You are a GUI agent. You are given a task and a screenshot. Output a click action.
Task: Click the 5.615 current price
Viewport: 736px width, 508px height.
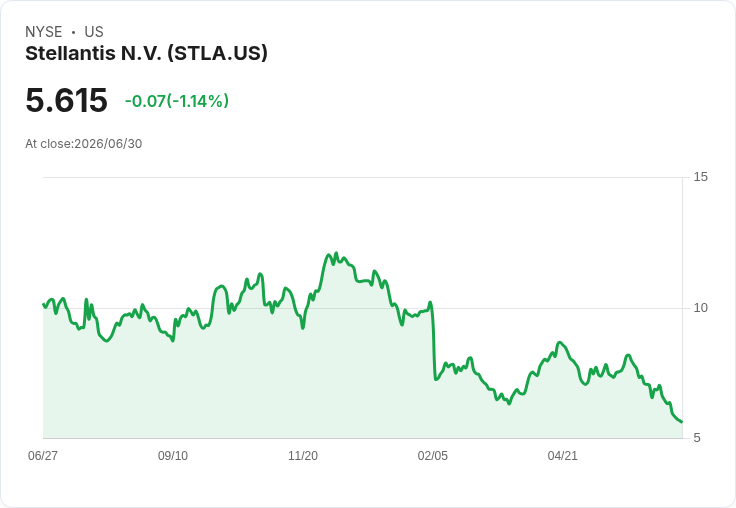(66, 100)
